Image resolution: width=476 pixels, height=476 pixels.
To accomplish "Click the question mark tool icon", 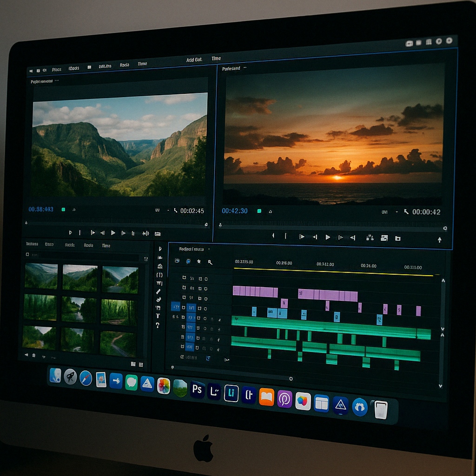I will 158,325.
